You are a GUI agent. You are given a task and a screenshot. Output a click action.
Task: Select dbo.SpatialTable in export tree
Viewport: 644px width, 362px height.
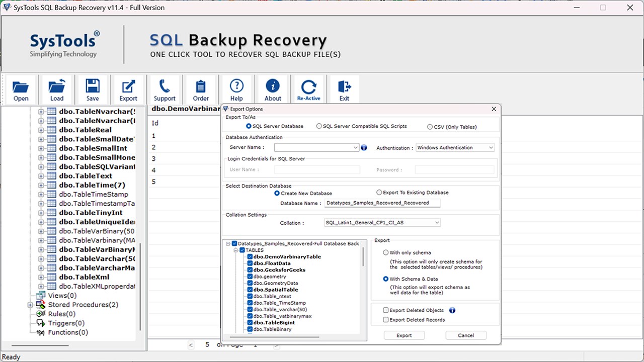[276, 290]
